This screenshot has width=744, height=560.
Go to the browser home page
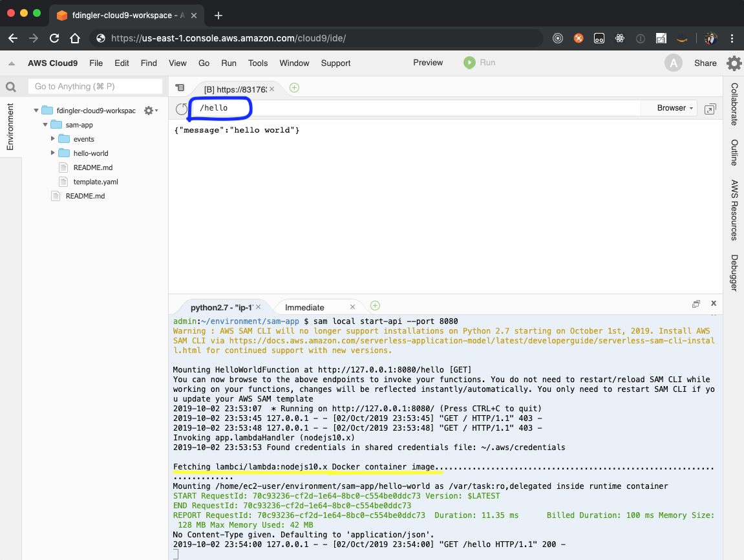[75, 38]
